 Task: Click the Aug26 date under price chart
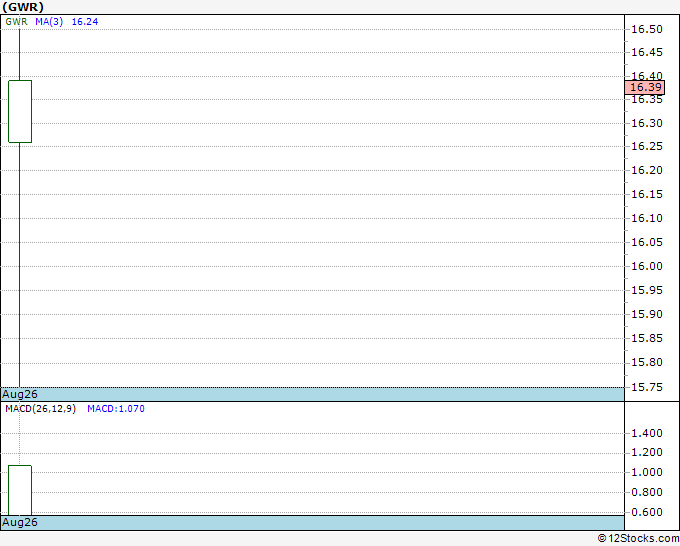pos(20,394)
